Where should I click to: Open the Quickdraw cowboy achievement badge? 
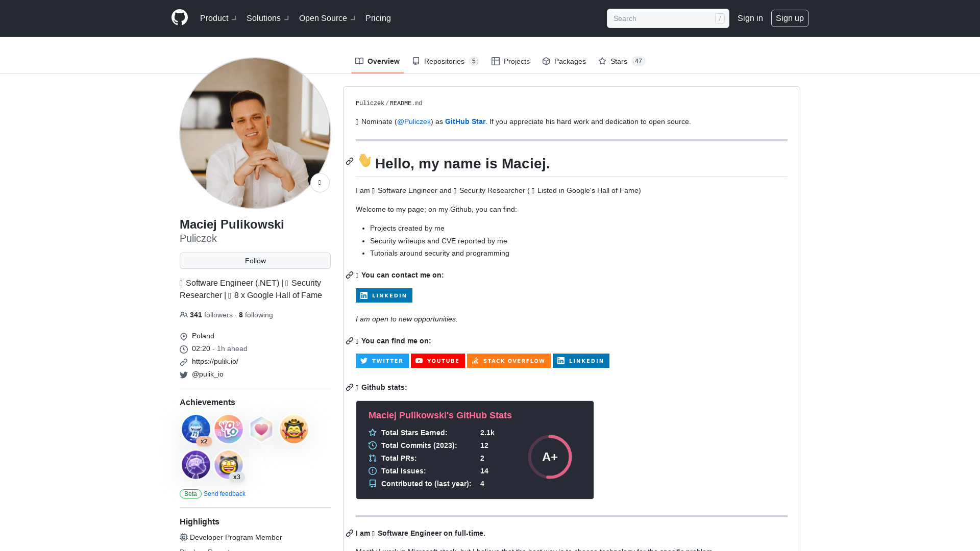294,429
